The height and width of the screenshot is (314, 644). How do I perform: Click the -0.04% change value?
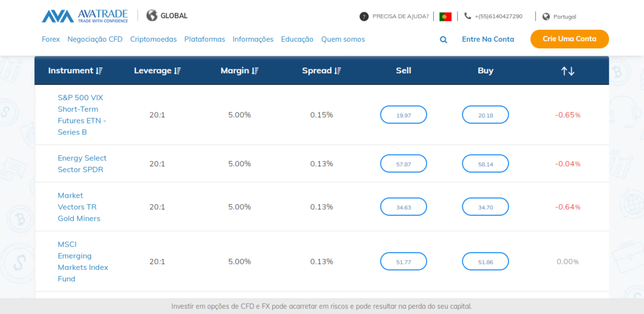[567, 164]
